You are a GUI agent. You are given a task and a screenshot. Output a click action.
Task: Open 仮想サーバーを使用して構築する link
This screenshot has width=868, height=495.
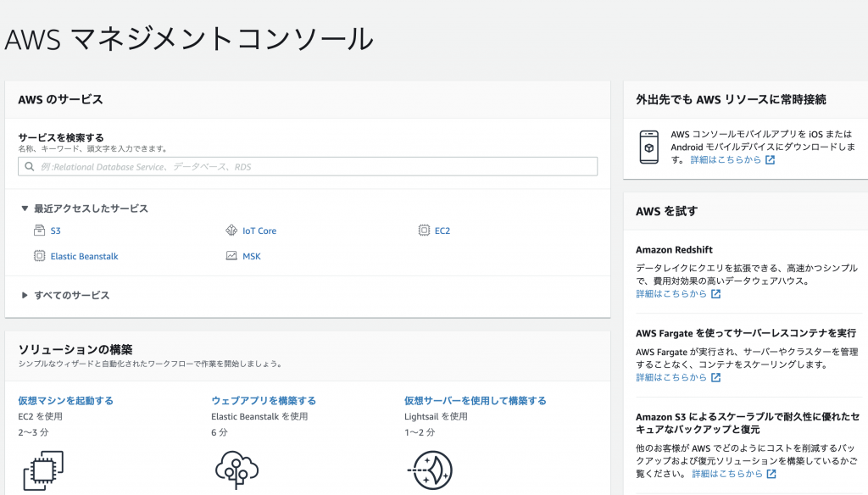475,400
